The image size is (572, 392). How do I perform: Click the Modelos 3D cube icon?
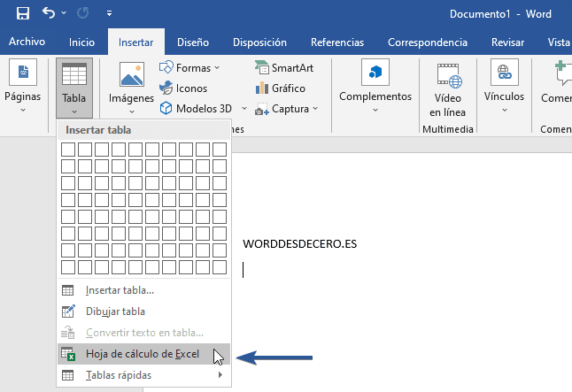(x=166, y=108)
